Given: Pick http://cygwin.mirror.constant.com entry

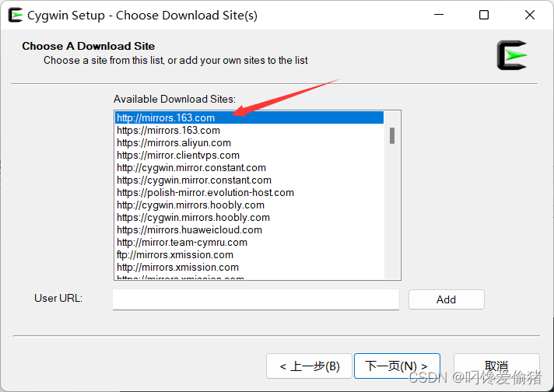Looking at the screenshot, I should tap(250, 167).
